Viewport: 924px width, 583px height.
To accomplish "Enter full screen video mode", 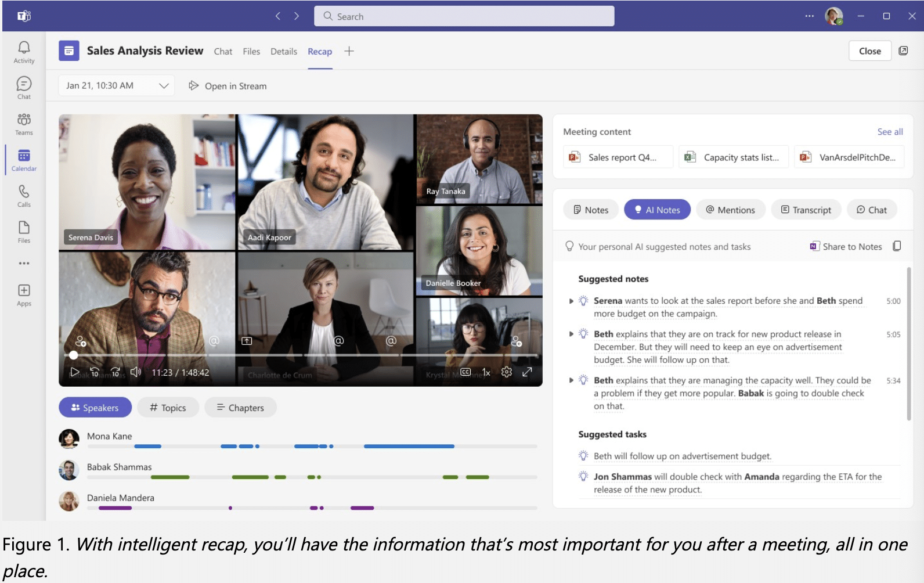I will point(527,372).
